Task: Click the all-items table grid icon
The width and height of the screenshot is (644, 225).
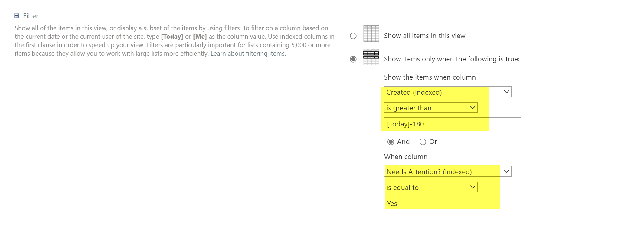Action: (371, 34)
